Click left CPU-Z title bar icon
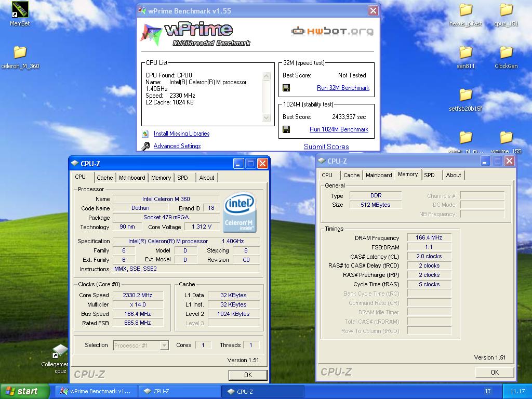Viewport: 532px width, 399px height. (x=75, y=163)
